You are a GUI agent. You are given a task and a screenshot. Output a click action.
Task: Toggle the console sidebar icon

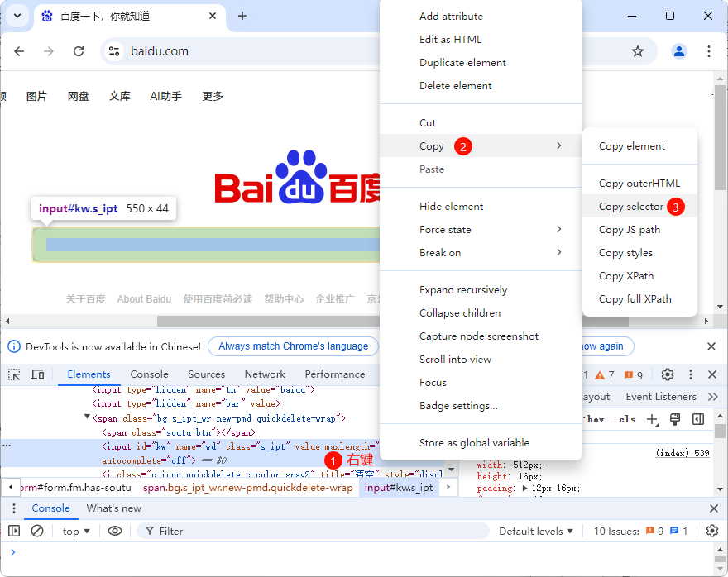14,531
